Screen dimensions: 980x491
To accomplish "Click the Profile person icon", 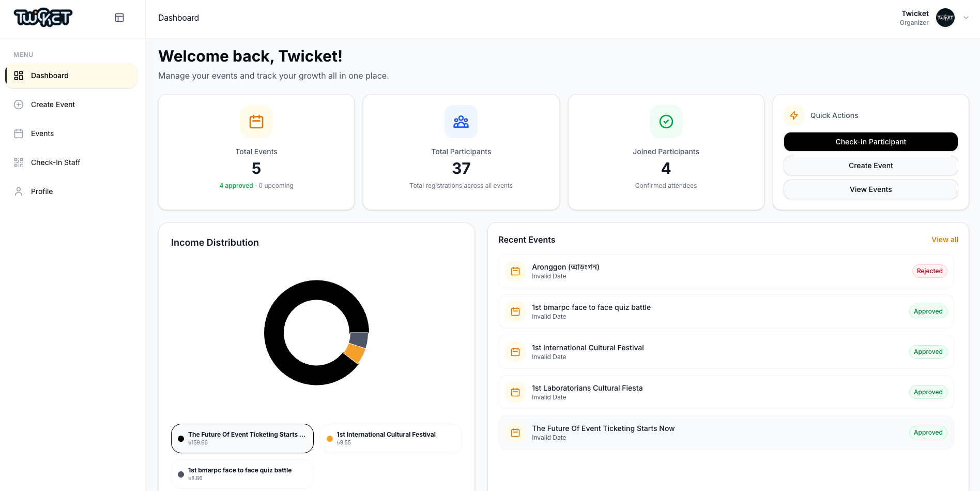I will tap(19, 191).
